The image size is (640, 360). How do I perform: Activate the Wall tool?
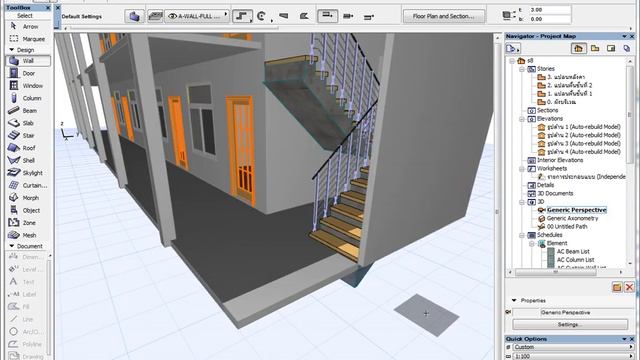pos(28,60)
